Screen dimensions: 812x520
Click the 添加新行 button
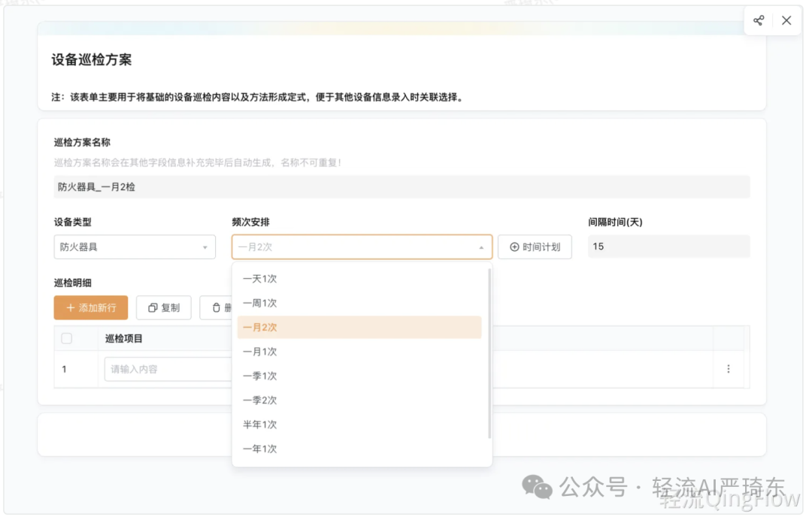[90, 307]
